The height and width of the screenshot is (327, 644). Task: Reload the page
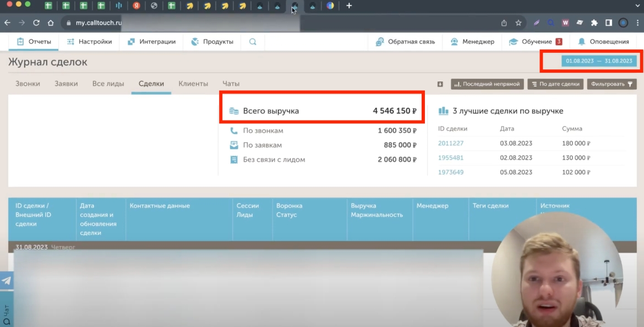36,23
